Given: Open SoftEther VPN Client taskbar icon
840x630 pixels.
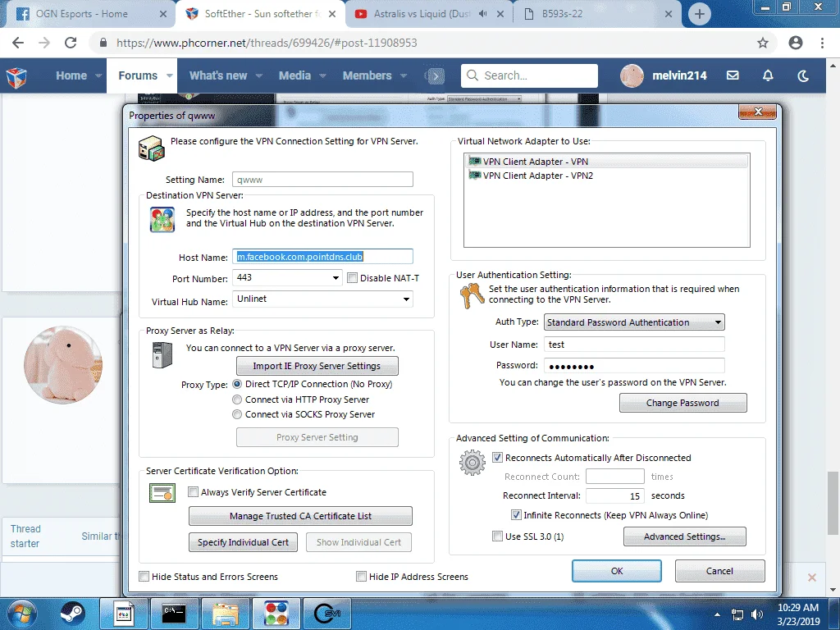Looking at the screenshot, I should (x=276, y=614).
